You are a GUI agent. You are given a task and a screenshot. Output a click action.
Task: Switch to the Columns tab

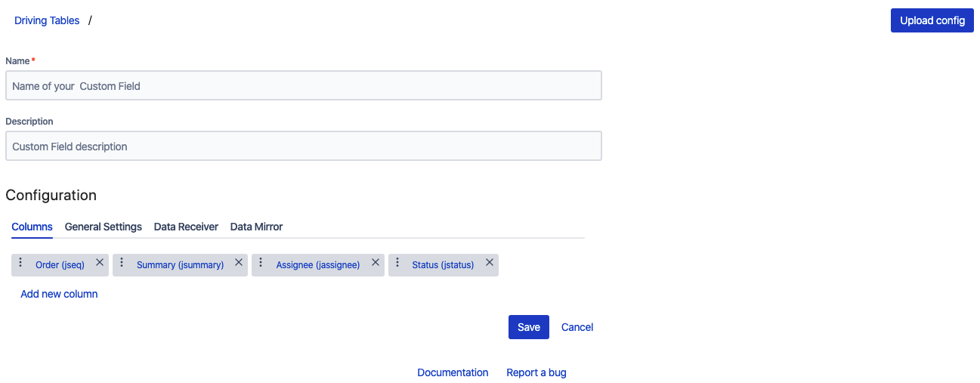tap(32, 227)
